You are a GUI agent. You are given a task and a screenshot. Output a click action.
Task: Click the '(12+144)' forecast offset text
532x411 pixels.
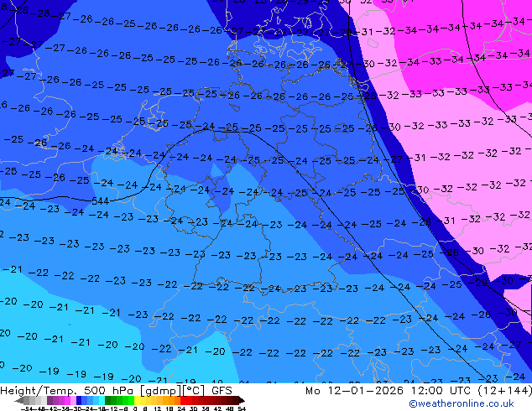point(504,391)
